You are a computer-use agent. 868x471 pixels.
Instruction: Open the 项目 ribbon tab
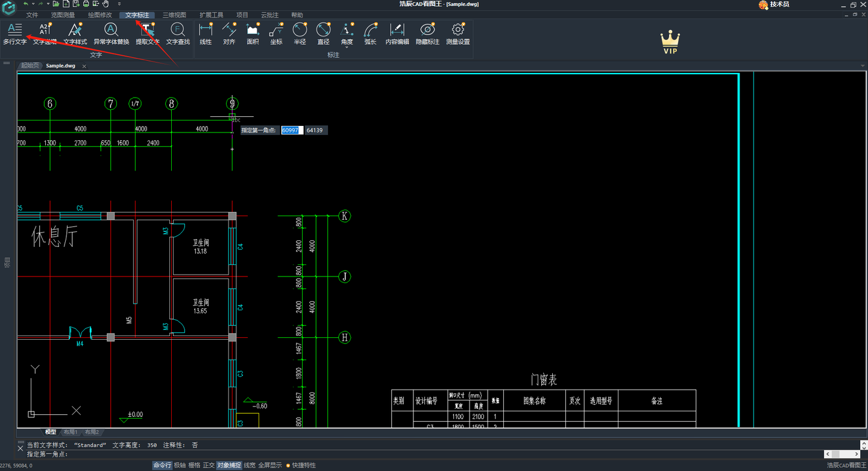pos(242,15)
